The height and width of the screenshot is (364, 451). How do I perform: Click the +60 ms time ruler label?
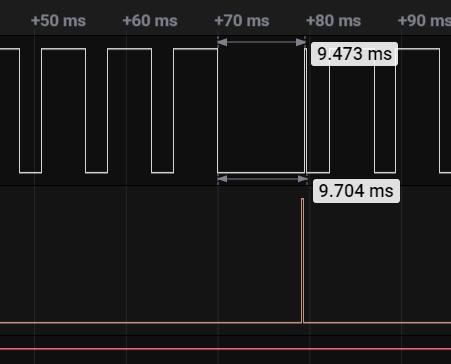[150, 21]
